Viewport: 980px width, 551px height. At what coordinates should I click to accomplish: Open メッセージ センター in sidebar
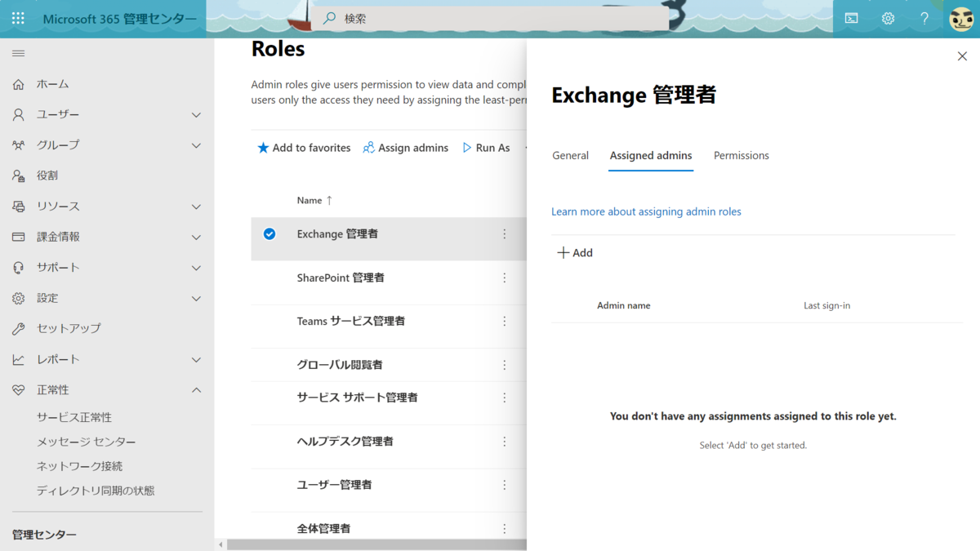pyautogui.click(x=87, y=442)
